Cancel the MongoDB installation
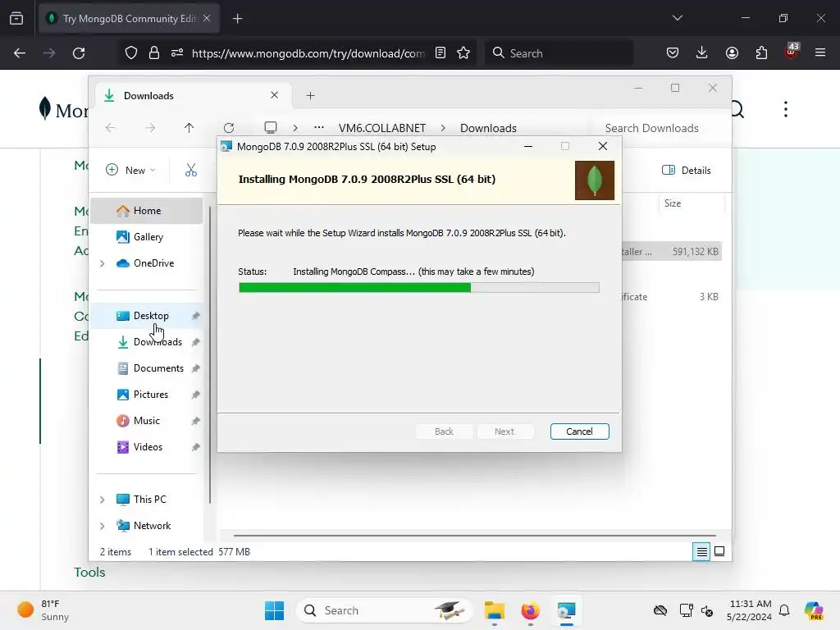 [x=579, y=431]
